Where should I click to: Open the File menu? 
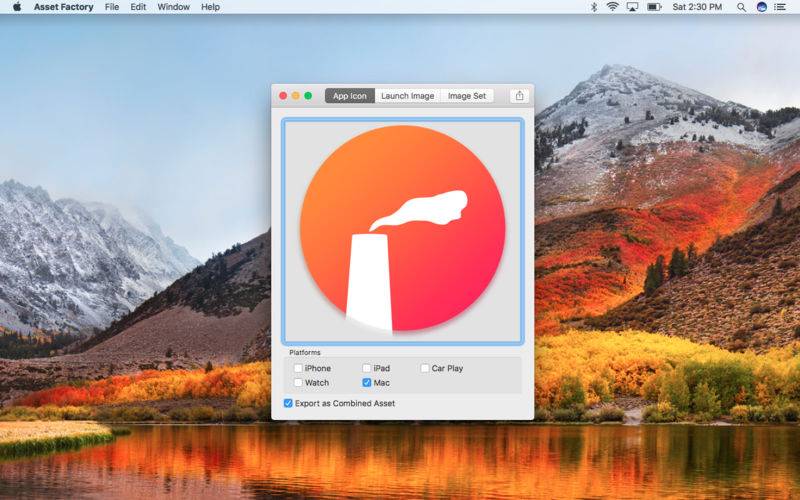(x=112, y=7)
